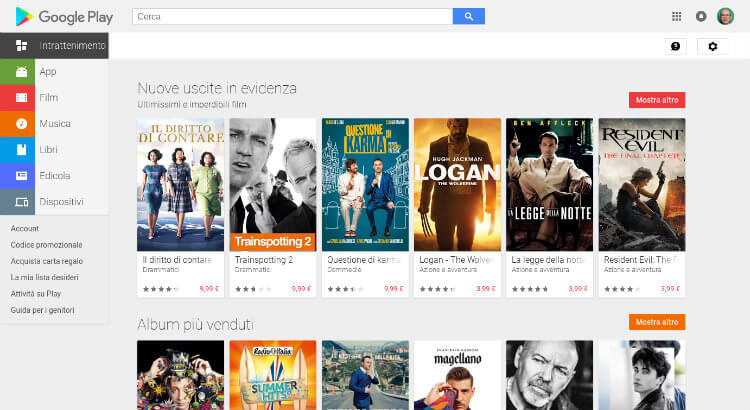
Task: Click the price under Resident Evil
Action: point(671,289)
